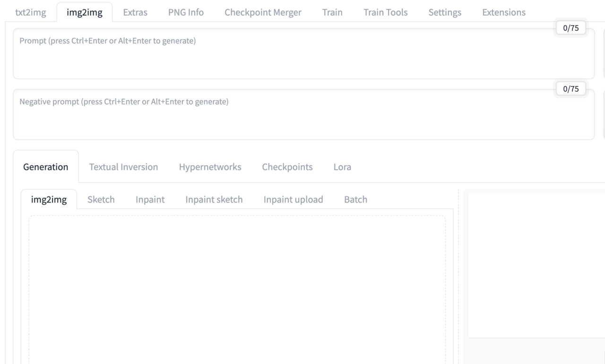Open the Extensions tab

(x=504, y=12)
